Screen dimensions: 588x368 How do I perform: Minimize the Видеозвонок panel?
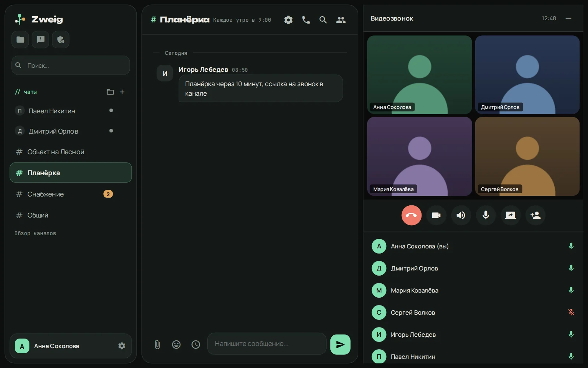click(x=569, y=18)
